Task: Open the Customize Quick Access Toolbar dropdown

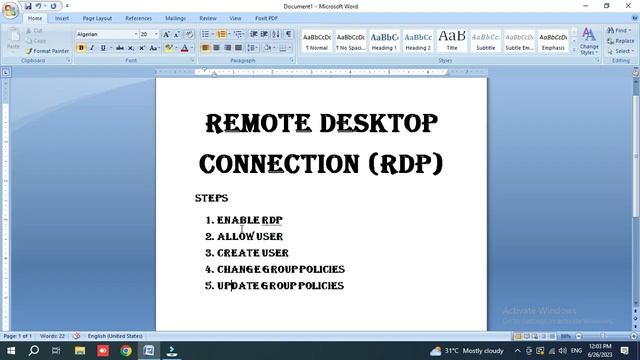Action: tap(67, 6)
